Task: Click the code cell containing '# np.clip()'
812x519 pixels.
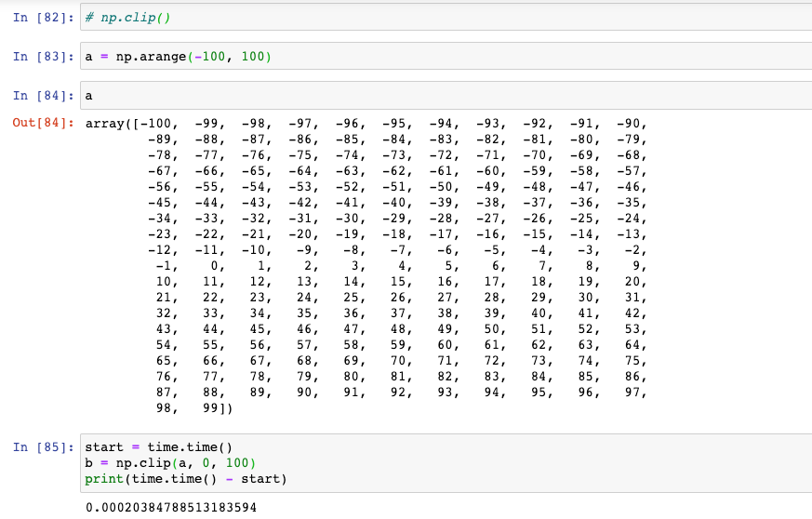Action: 446,17
